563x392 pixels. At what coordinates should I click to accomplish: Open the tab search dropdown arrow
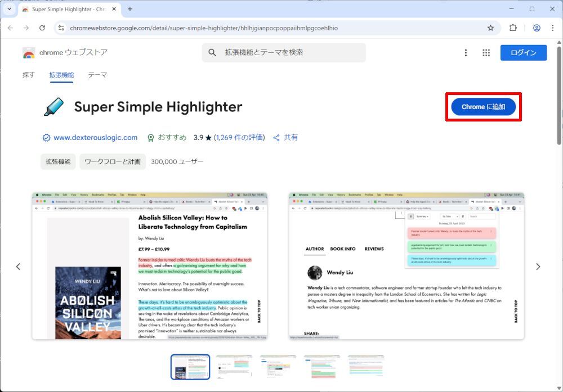10,9
